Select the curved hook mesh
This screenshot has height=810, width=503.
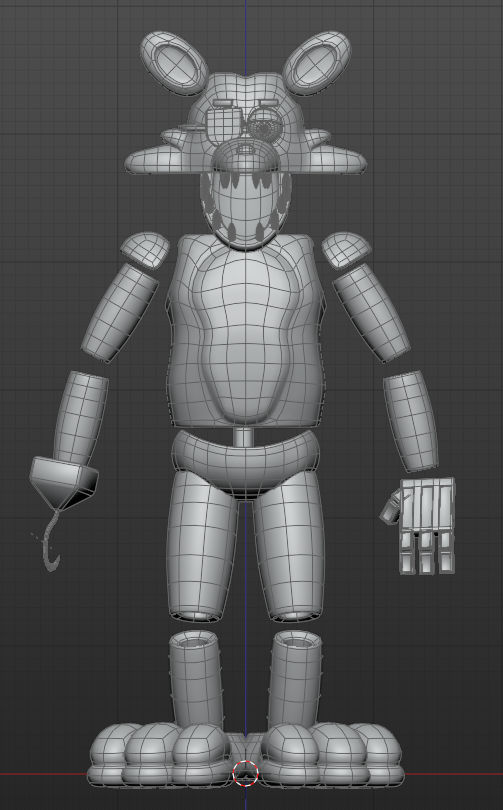tap(50, 542)
